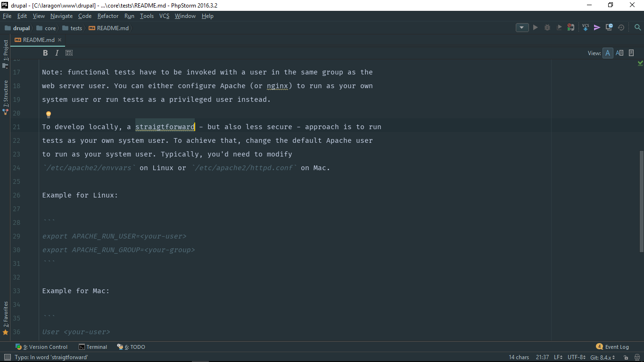The width and height of the screenshot is (644, 362).
Task: Toggle bold formatting in the Markdown toolbar
Action: pyautogui.click(x=45, y=53)
